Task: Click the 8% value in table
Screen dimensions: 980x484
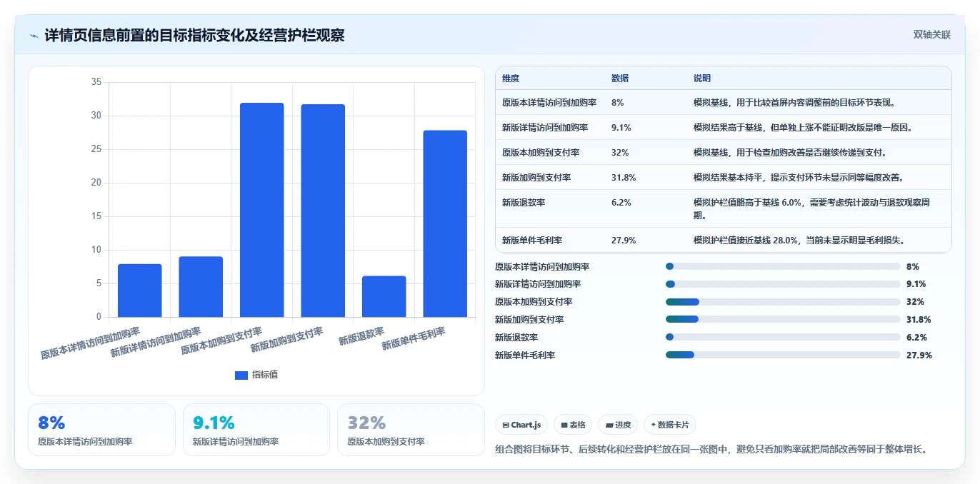Action: pos(618,102)
